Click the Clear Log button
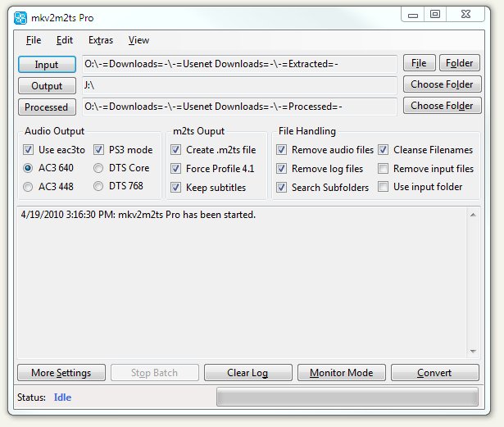The width and height of the screenshot is (504, 427). pos(247,373)
